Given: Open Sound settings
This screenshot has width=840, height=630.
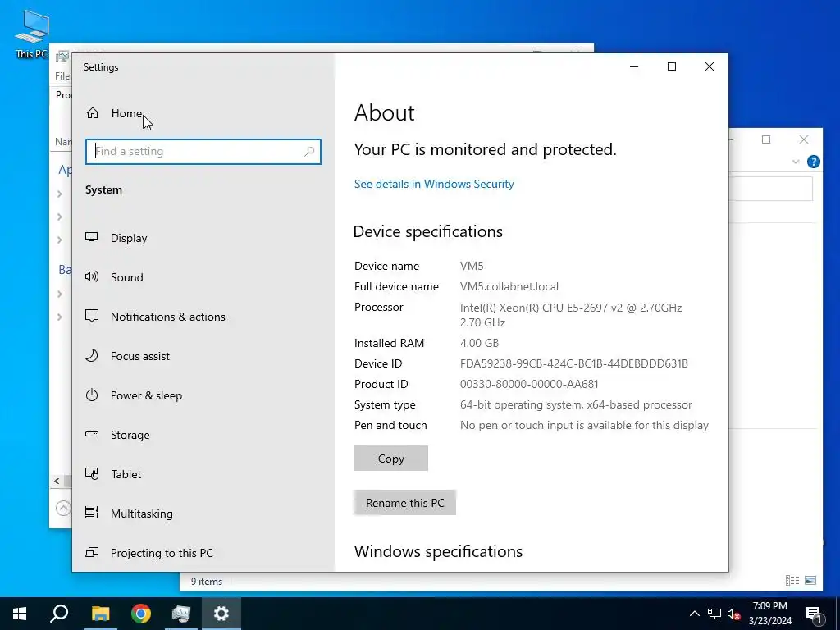Looking at the screenshot, I should [x=114, y=277].
